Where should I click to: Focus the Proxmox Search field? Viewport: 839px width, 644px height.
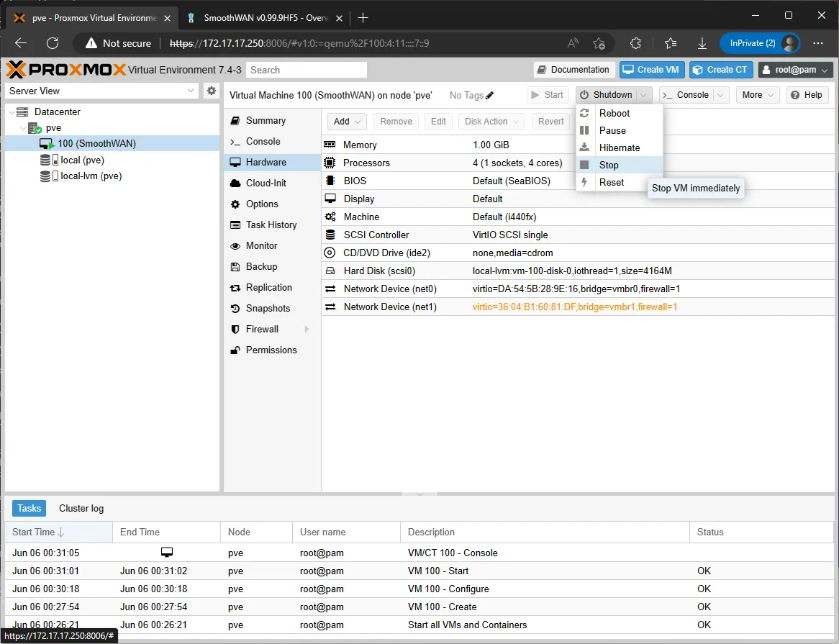coord(307,70)
